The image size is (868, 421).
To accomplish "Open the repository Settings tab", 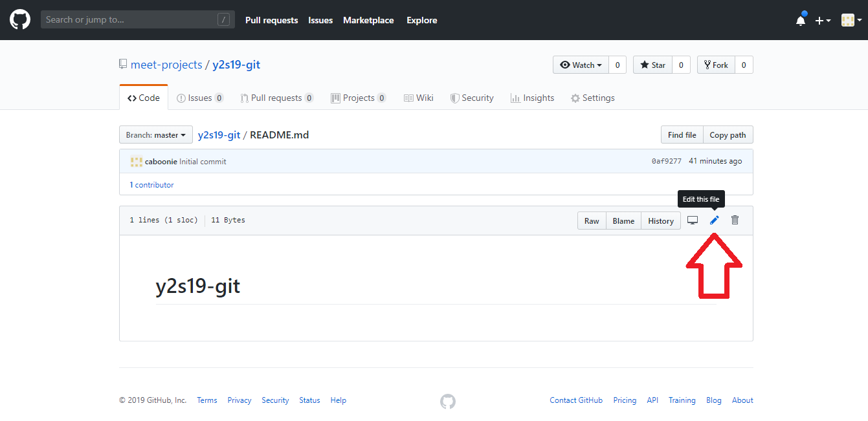I will tap(592, 98).
